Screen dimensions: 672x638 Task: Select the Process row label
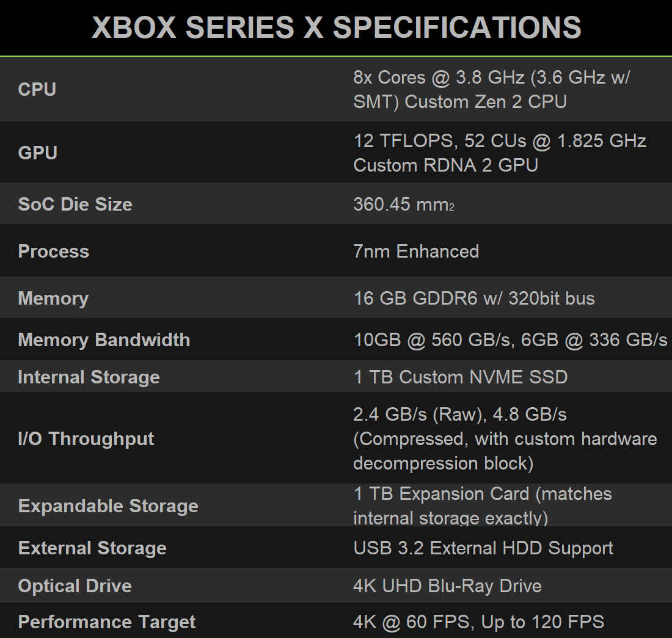[54, 251]
